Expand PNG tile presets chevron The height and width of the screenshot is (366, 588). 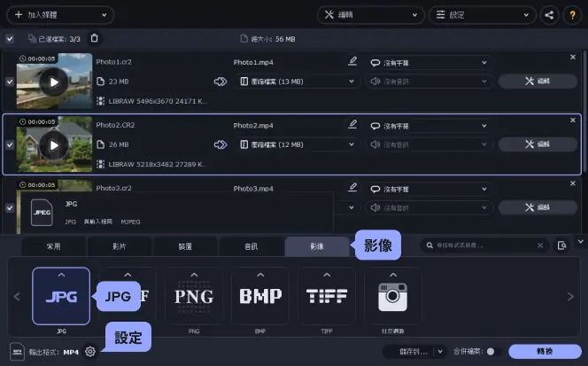[x=194, y=275]
